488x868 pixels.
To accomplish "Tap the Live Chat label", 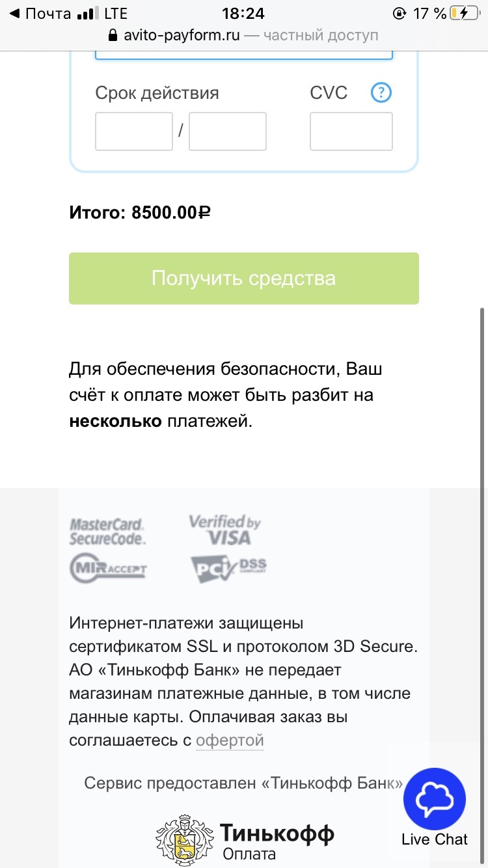I will [435, 839].
